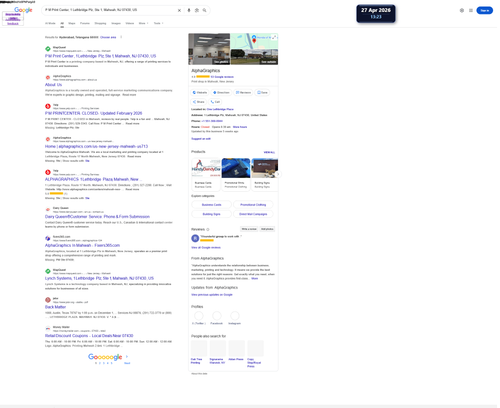
Task: Click the See outside street view thumbnail
Action: point(254,57)
